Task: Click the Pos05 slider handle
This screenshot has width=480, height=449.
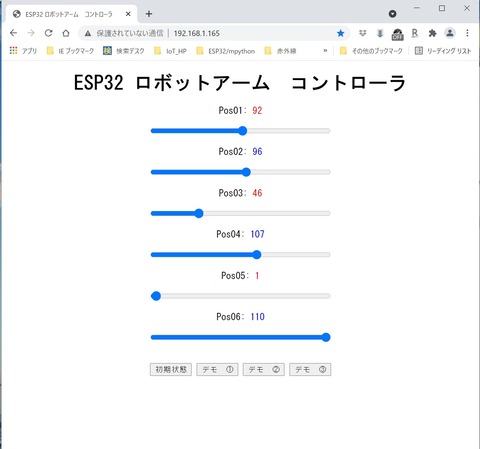Action: [x=156, y=296]
